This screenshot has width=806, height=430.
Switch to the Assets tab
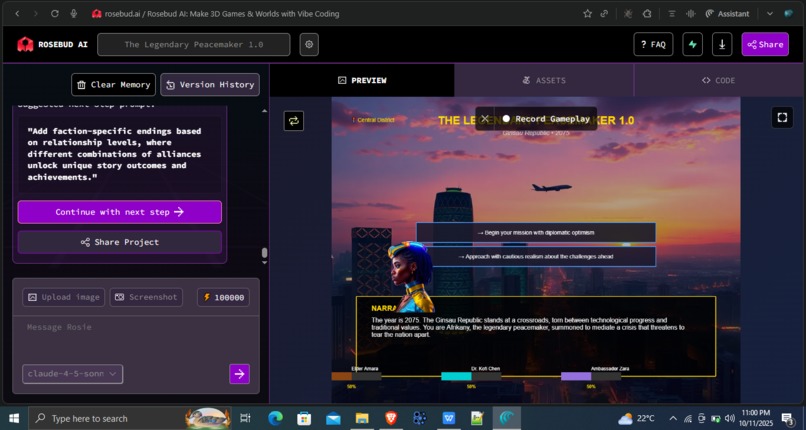point(544,80)
